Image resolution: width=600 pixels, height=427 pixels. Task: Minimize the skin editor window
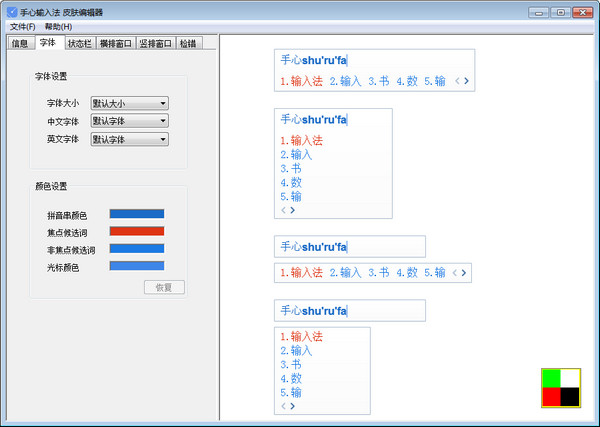539,13
